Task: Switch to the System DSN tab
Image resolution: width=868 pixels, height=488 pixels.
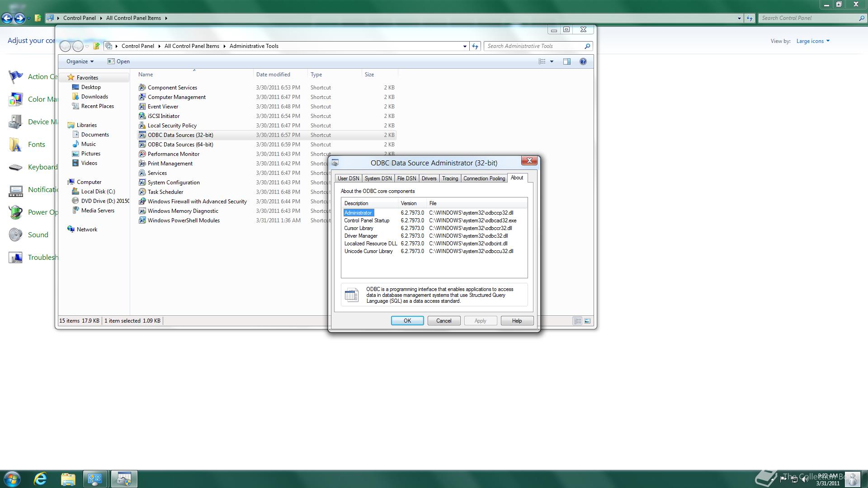Action: click(378, 178)
